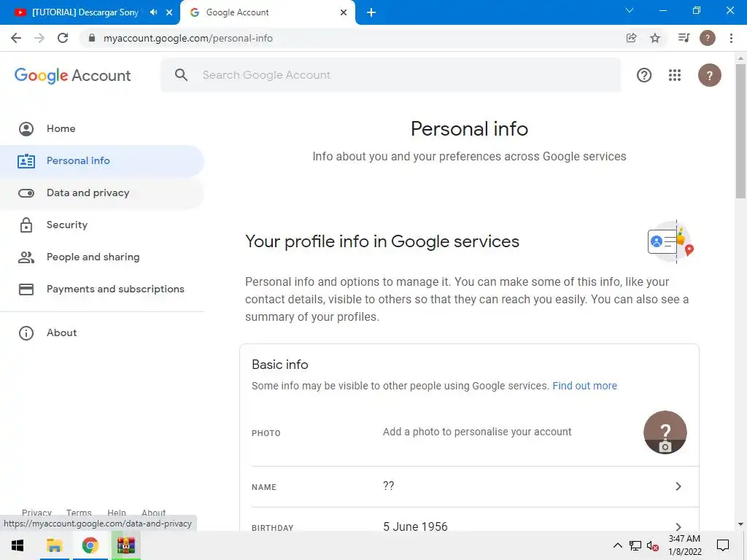Bookmark this page with the star icon
This screenshot has width=747, height=560.
(x=655, y=38)
